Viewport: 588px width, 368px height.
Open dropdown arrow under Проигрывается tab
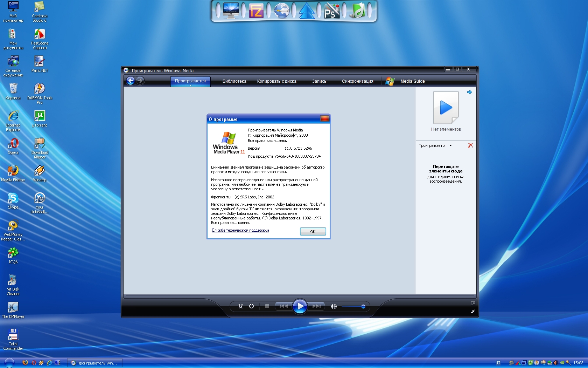(190, 85)
